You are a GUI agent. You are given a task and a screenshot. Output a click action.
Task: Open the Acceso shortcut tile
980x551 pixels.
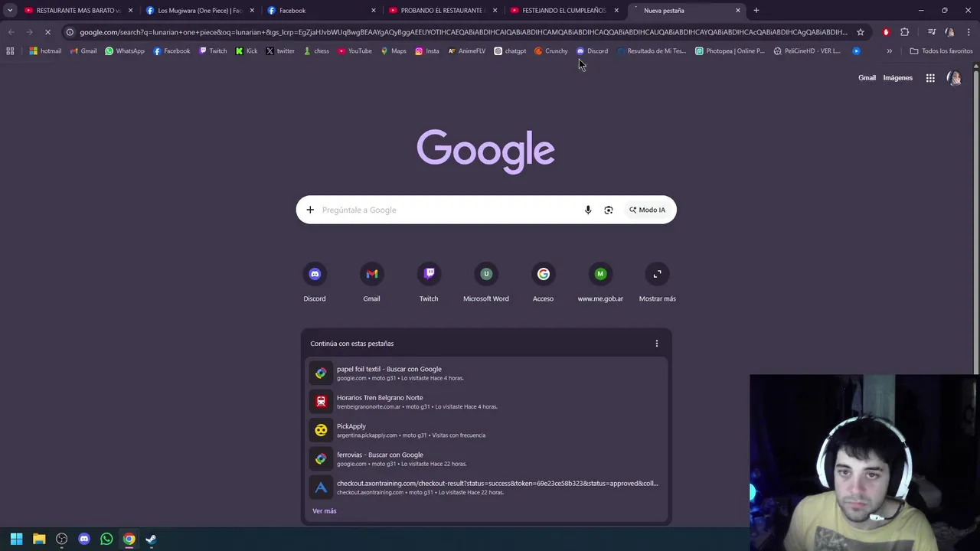coord(543,282)
